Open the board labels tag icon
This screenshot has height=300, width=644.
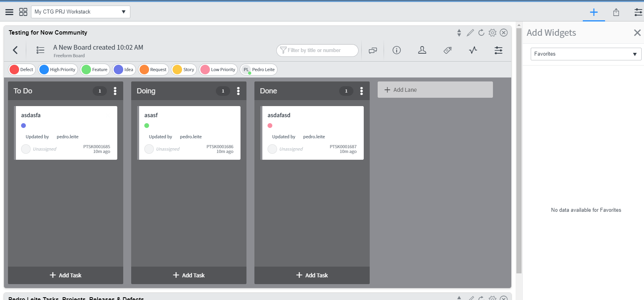click(448, 50)
